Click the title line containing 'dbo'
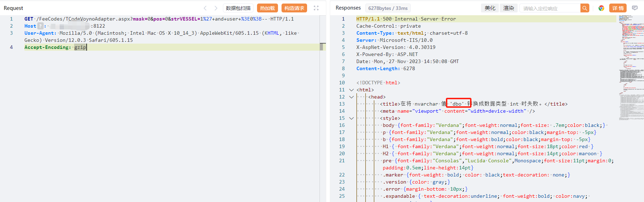This screenshot has width=644, height=202. pos(474,104)
